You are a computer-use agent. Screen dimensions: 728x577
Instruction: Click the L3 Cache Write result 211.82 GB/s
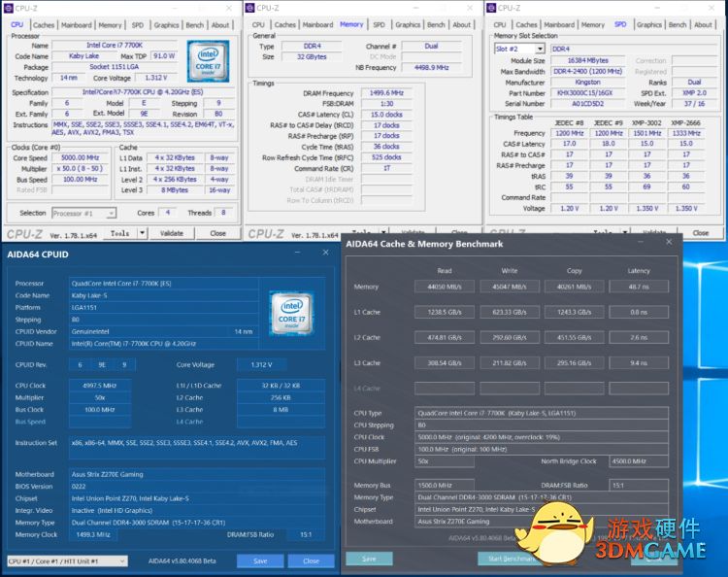510,363
